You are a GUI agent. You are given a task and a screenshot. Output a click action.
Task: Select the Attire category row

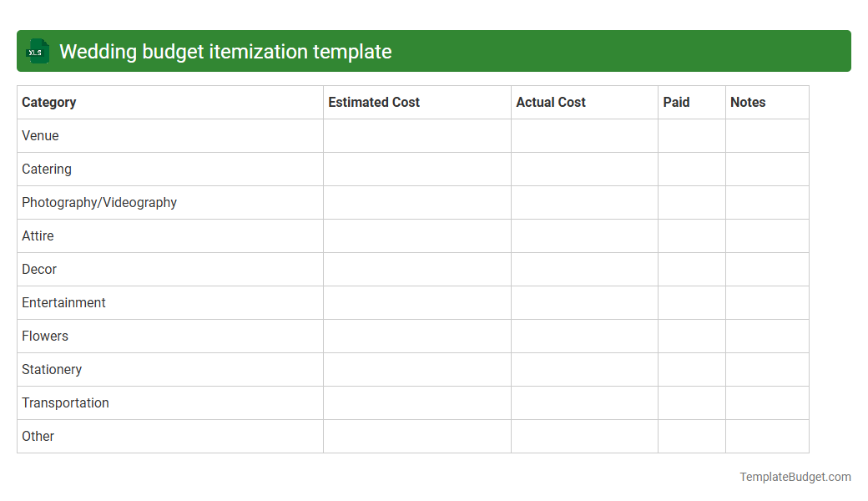coord(38,235)
